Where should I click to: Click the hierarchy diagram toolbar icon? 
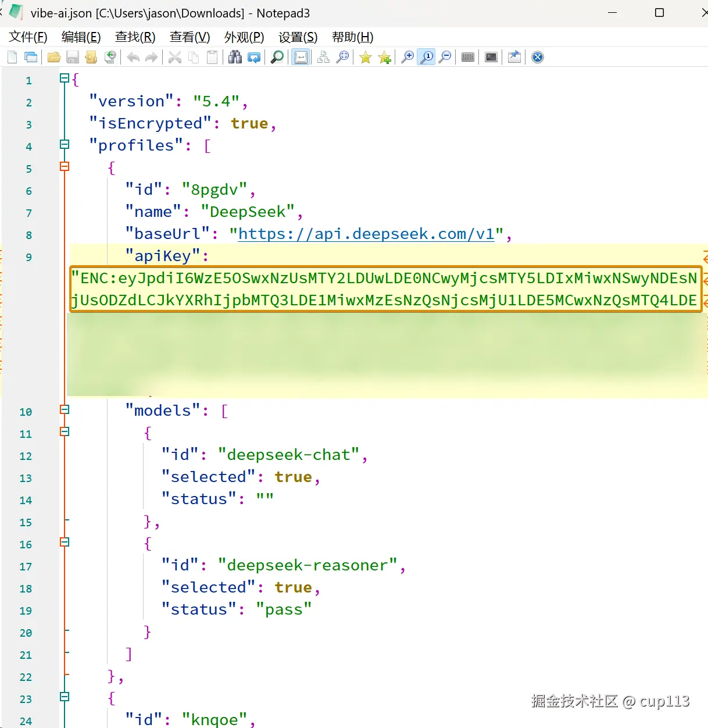(x=324, y=57)
